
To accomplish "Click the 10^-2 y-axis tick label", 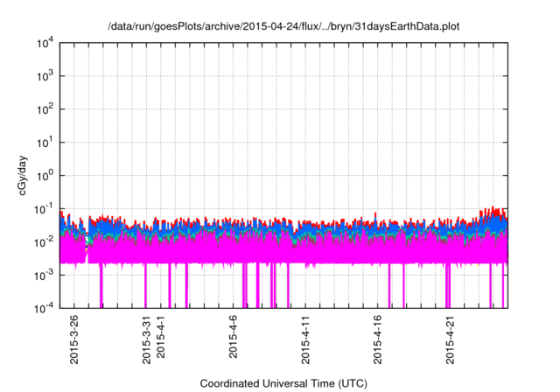I will (x=44, y=242).
